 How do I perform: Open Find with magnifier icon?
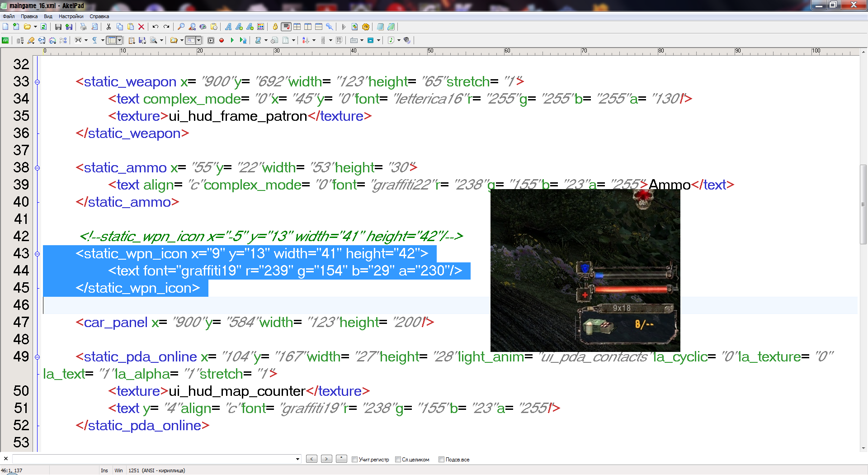(x=181, y=27)
